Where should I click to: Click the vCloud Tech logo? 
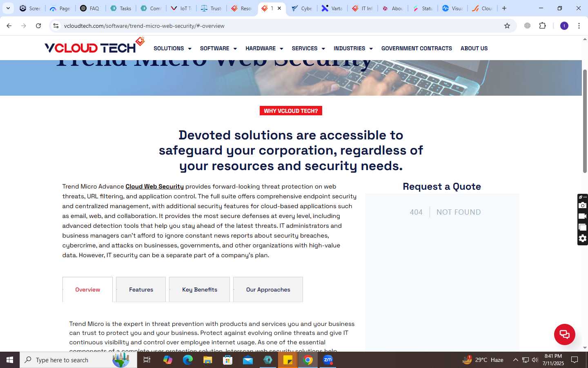(95, 46)
